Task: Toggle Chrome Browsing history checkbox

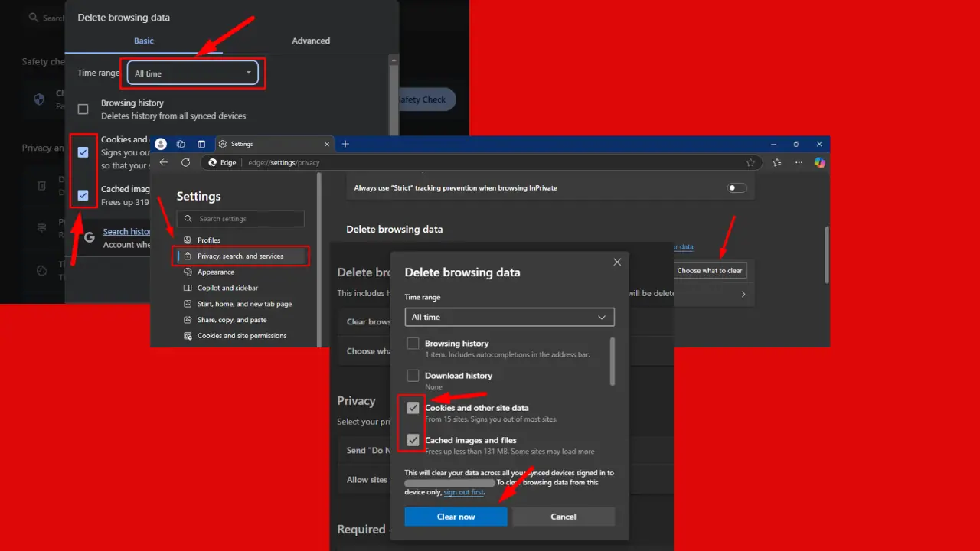Action: point(83,109)
